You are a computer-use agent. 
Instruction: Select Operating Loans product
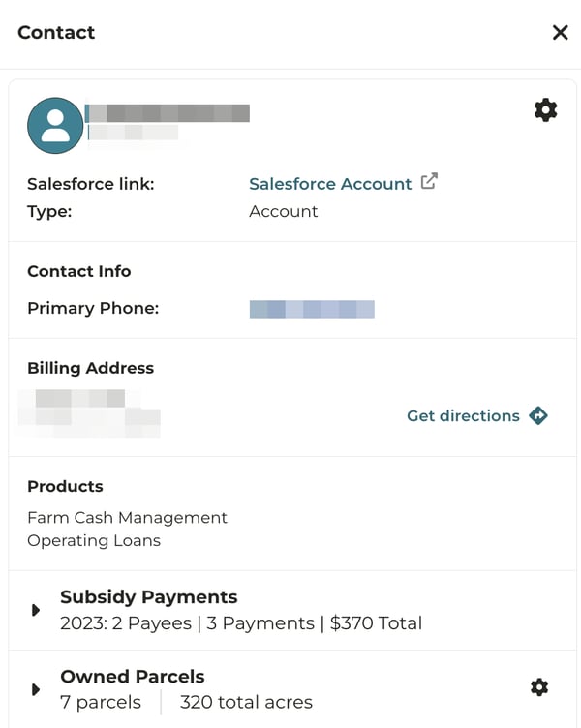coord(94,541)
